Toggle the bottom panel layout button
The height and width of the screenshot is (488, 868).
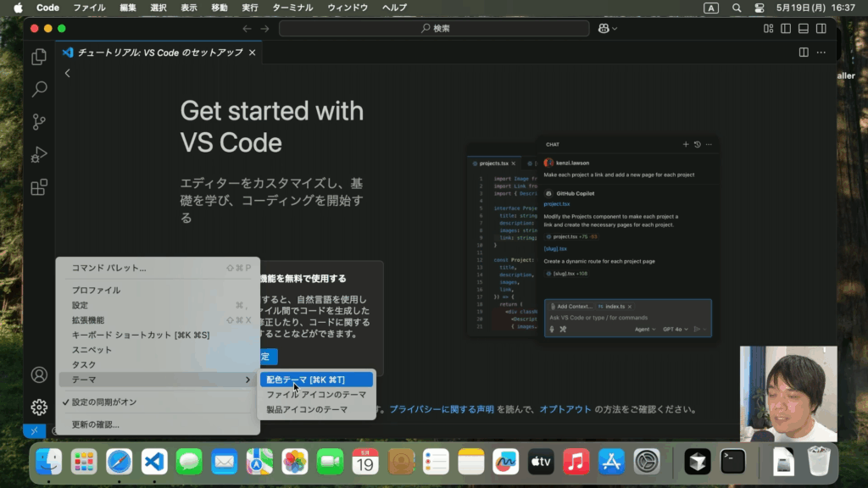click(803, 29)
